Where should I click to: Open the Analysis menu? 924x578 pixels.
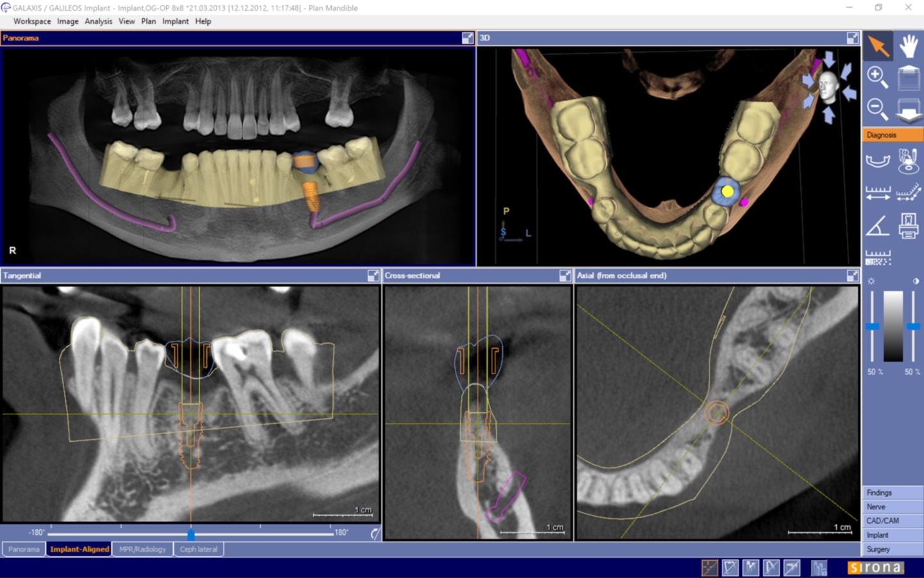98,21
